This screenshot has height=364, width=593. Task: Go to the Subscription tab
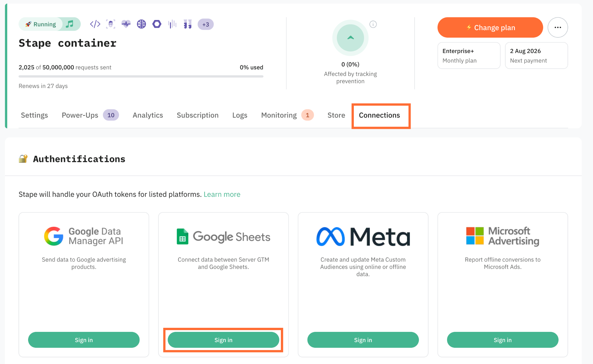click(x=198, y=115)
